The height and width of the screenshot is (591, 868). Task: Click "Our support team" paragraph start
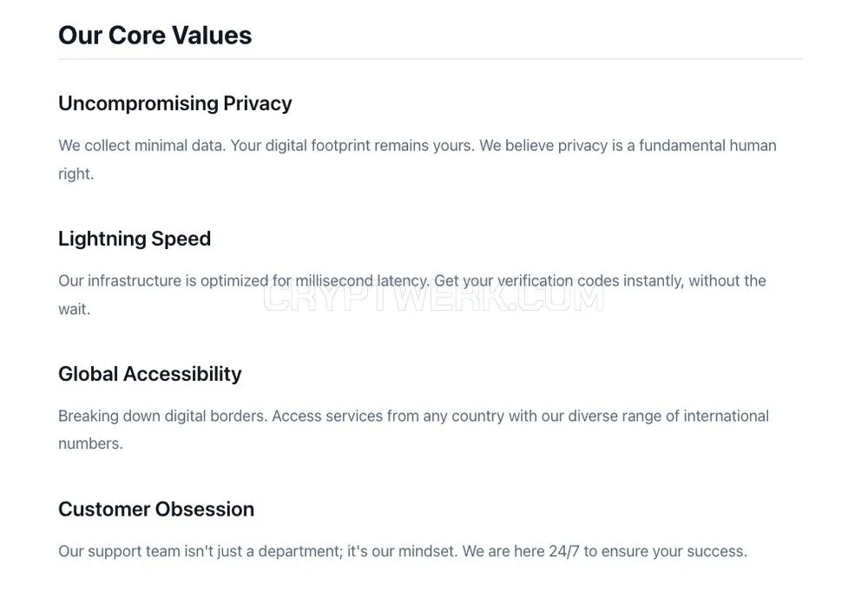(120, 552)
